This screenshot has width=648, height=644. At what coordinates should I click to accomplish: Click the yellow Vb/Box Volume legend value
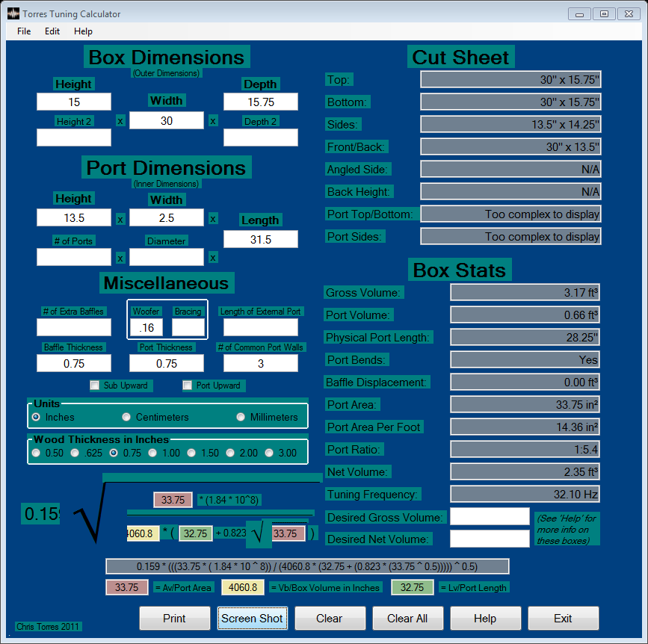click(x=243, y=587)
